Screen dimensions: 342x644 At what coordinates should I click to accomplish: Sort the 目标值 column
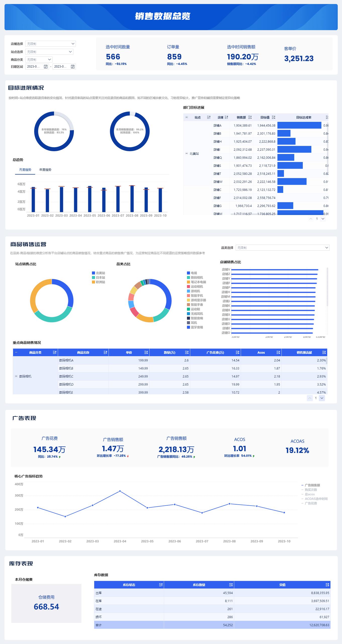pyautogui.click(x=273, y=117)
